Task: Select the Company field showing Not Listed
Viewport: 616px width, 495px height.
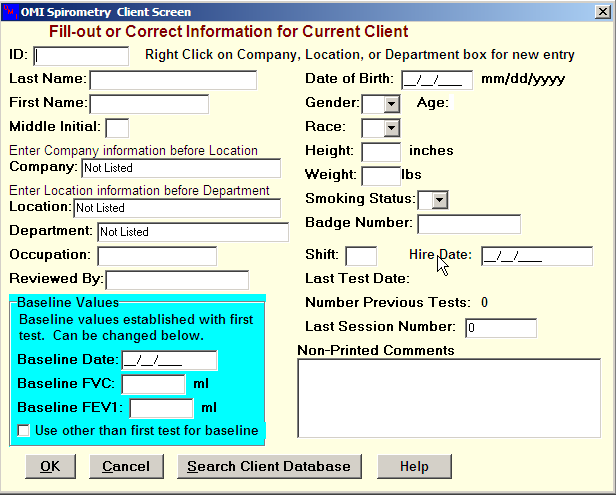Action: click(180, 168)
